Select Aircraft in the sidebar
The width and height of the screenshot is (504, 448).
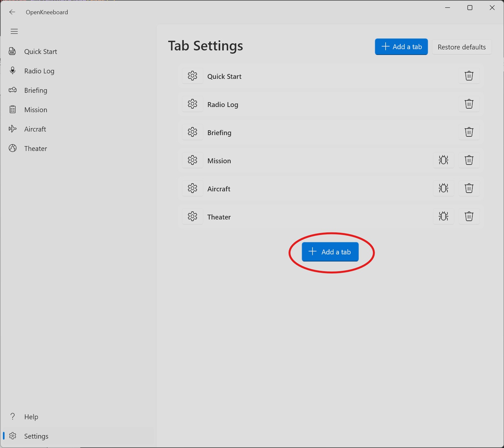(x=78, y=129)
